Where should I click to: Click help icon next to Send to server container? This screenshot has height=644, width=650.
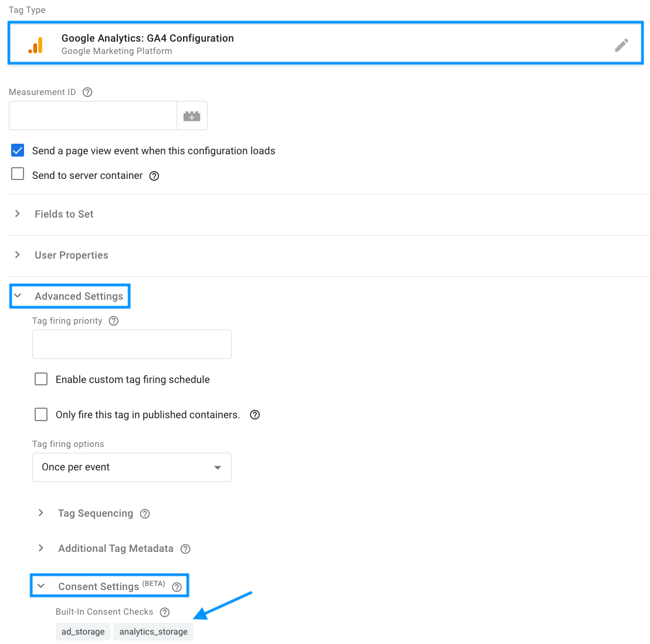point(154,176)
